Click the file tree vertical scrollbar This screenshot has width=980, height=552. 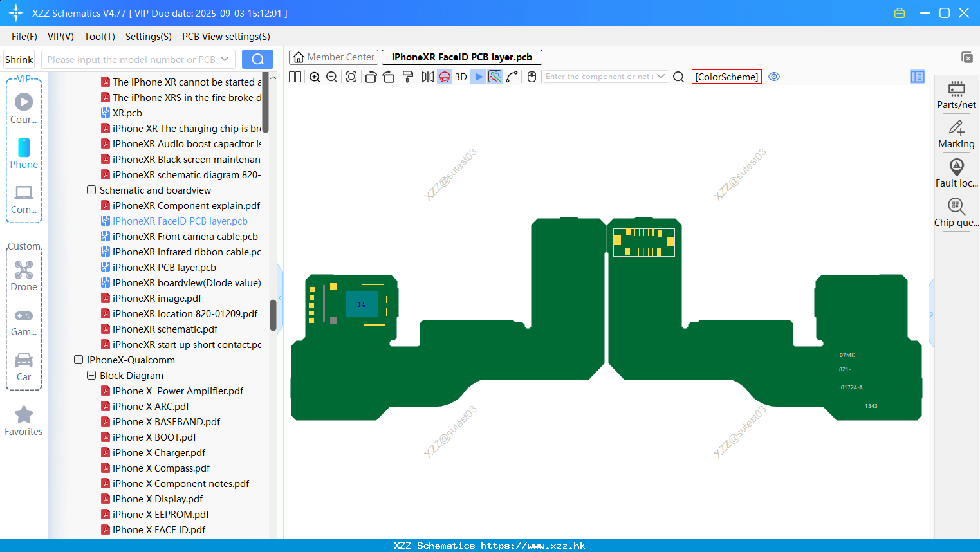273,315
